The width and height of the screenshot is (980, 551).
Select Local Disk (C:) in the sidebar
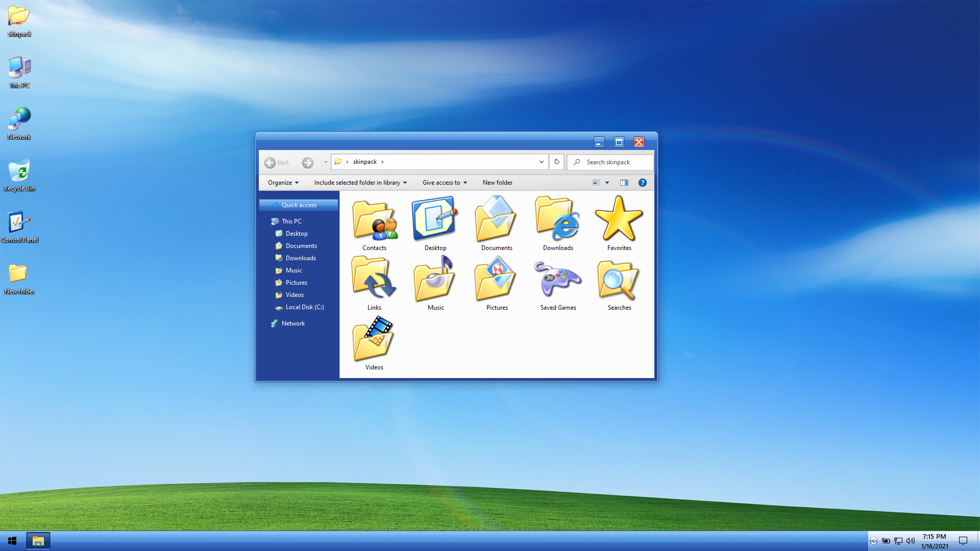[x=304, y=307]
